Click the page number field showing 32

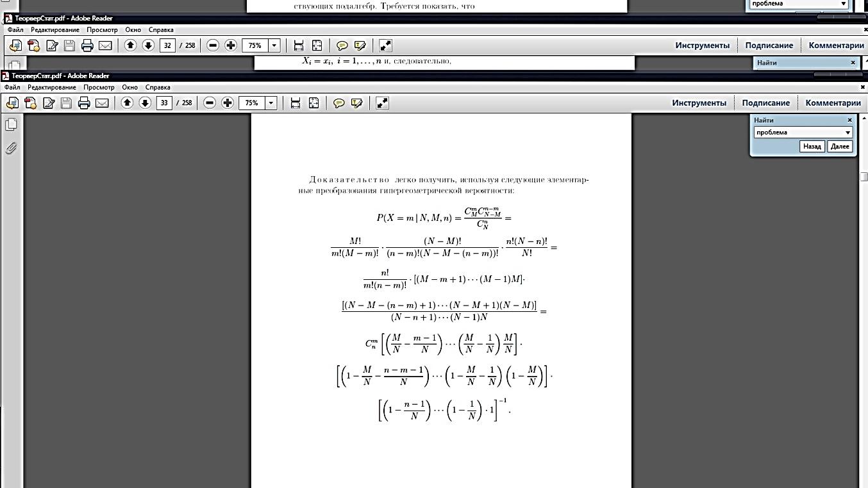(167, 45)
